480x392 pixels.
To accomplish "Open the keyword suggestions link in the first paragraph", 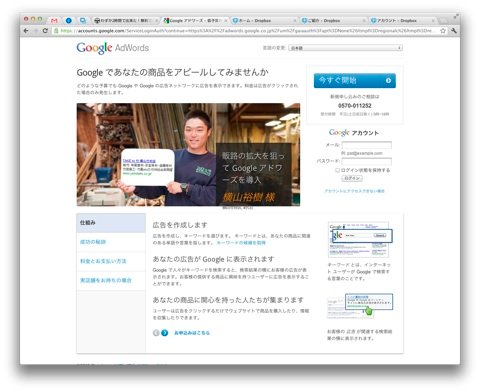I will [241, 243].
